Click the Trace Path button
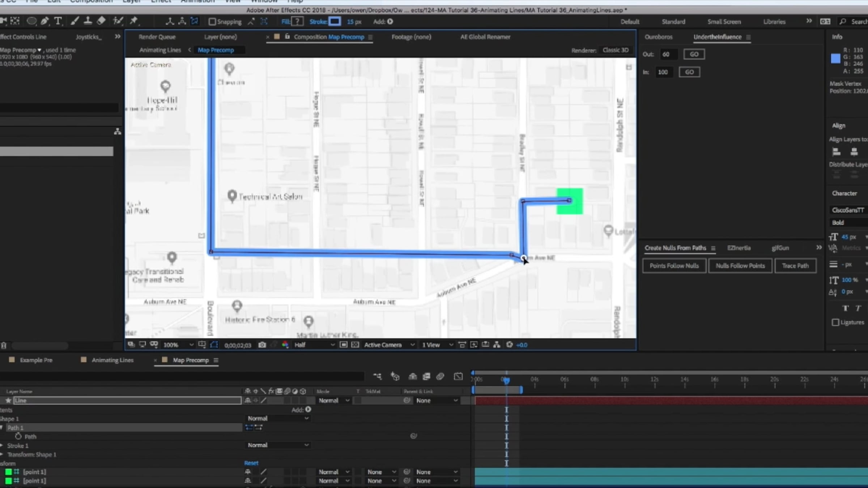This screenshot has height=488, width=868. 795,266
